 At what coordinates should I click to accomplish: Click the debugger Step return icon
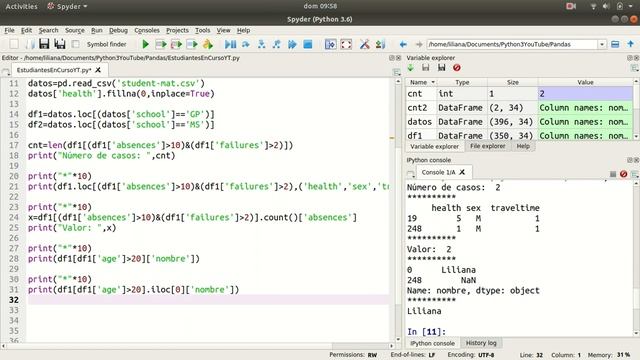277,44
